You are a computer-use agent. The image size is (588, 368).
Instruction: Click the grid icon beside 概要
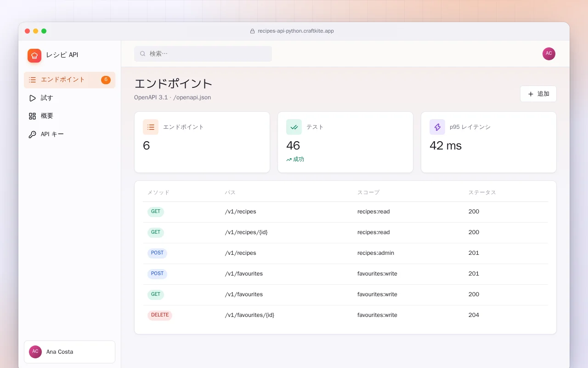click(x=32, y=116)
